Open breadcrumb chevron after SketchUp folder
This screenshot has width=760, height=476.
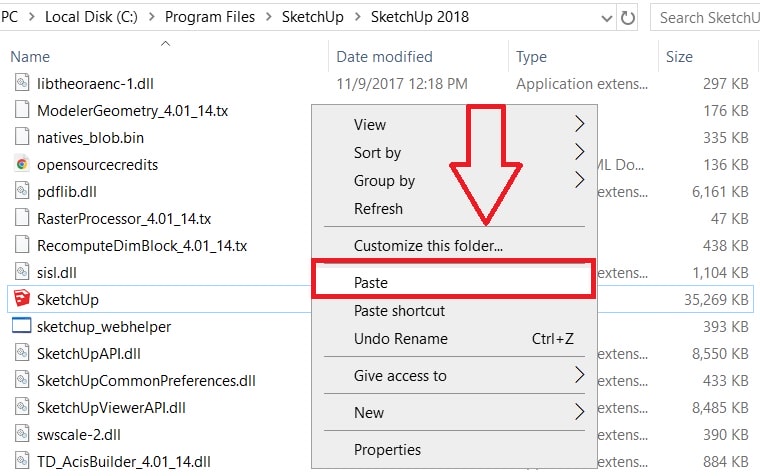click(358, 17)
